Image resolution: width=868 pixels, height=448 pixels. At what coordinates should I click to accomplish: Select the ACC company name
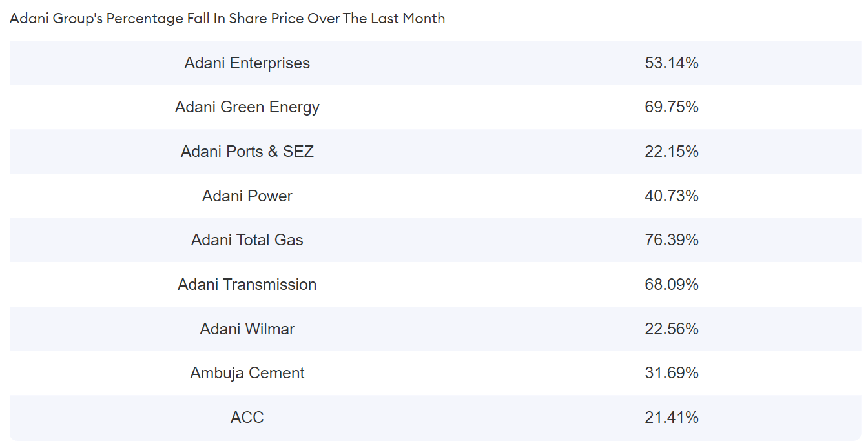247,418
